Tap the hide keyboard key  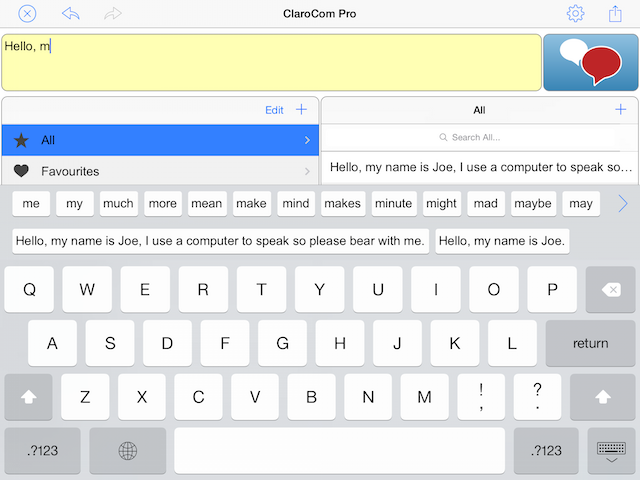click(611, 451)
